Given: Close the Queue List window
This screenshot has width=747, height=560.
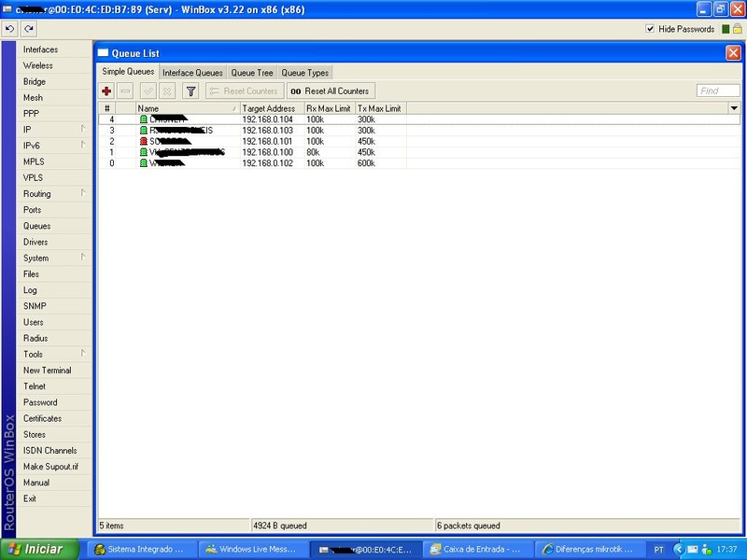Looking at the screenshot, I should [733, 53].
